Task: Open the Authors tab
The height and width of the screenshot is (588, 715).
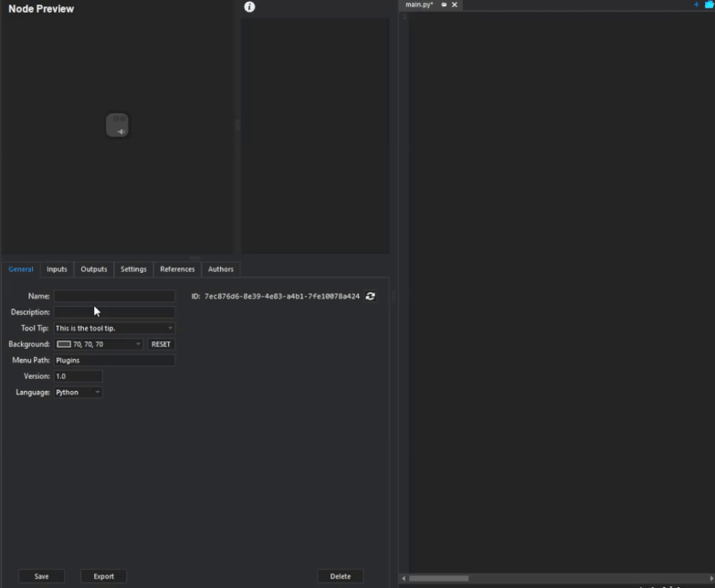Action: [221, 269]
